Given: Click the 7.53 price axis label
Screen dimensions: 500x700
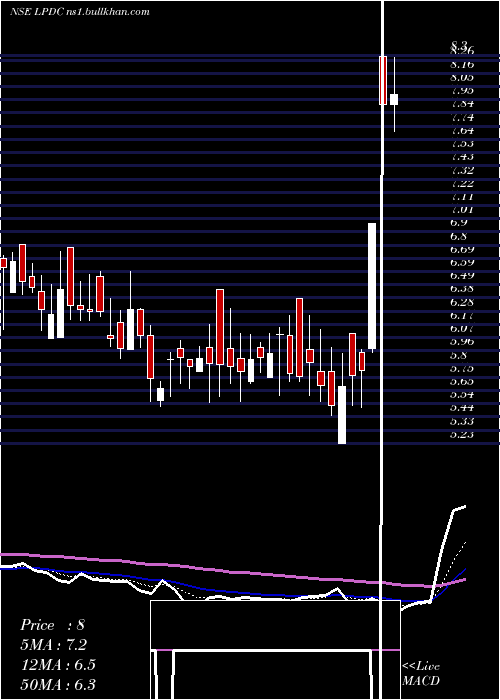Looking at the screenshot, I should click(462, 144).
